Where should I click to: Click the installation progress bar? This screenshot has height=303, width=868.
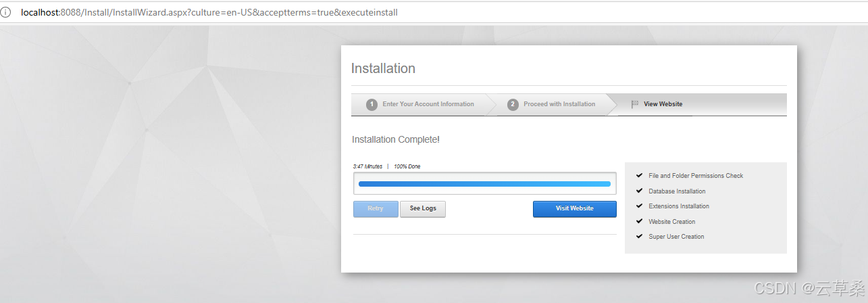pyautogui.click(x=484, y=184)
